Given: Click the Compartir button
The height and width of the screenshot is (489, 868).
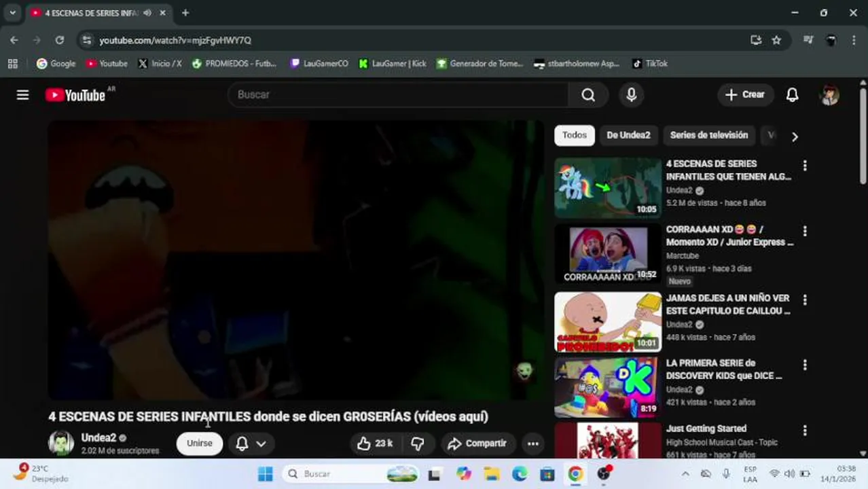Looking at the screenshot, I should tap(477, 443).
